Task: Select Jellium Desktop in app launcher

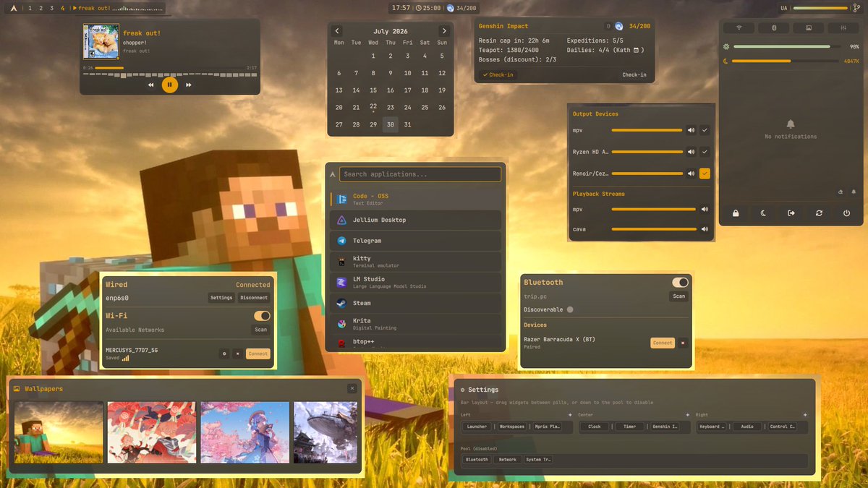Action: [x=416, y=220]
